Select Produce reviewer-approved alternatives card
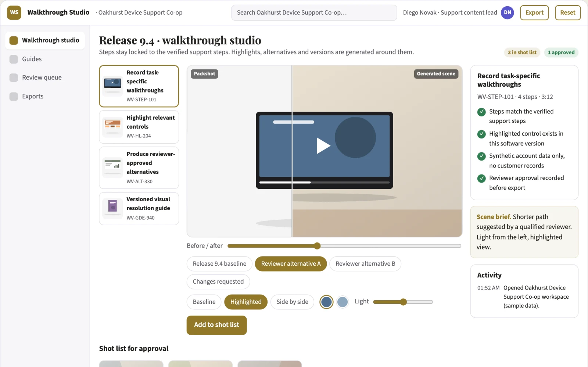 139,168
